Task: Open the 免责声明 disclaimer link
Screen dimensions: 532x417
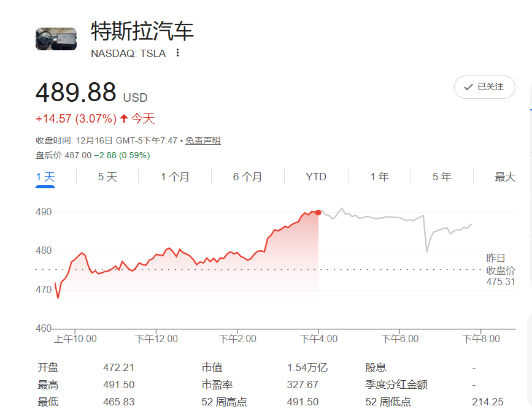Action: (x=203, y=140)
